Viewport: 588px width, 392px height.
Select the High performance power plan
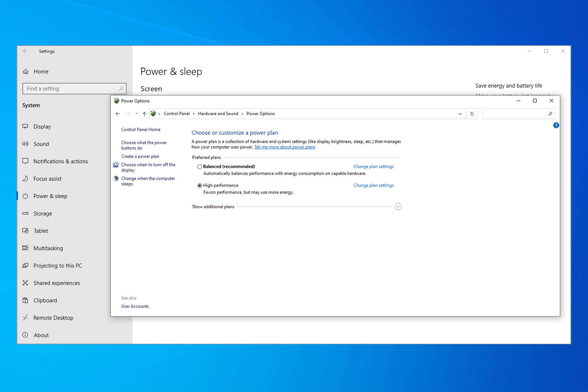[x=200, y=186]
